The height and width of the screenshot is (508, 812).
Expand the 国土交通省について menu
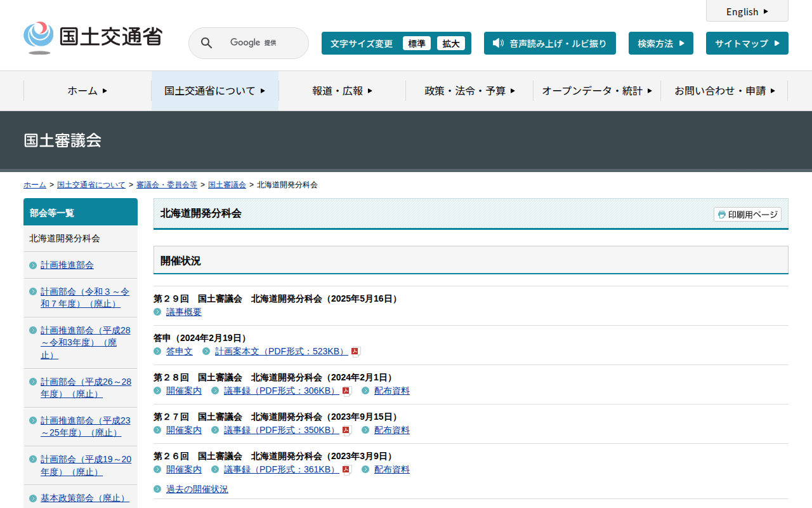(x=214, y=91)
